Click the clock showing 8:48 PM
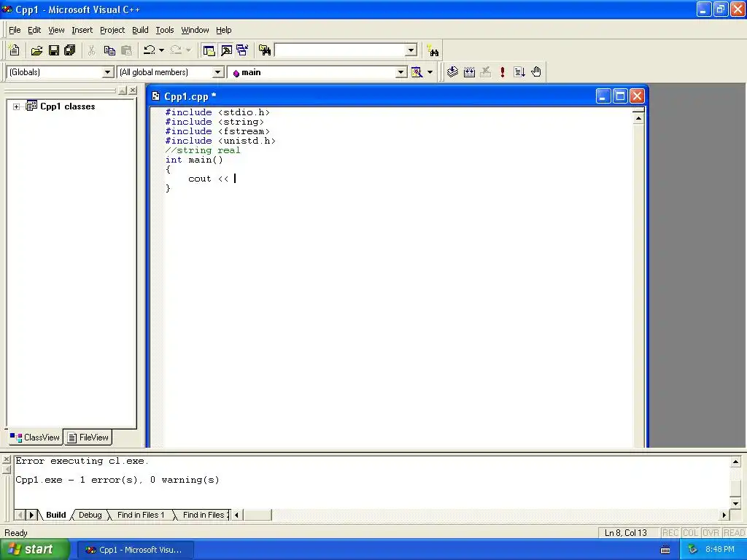The image size is (747, 560). point(719,550)
